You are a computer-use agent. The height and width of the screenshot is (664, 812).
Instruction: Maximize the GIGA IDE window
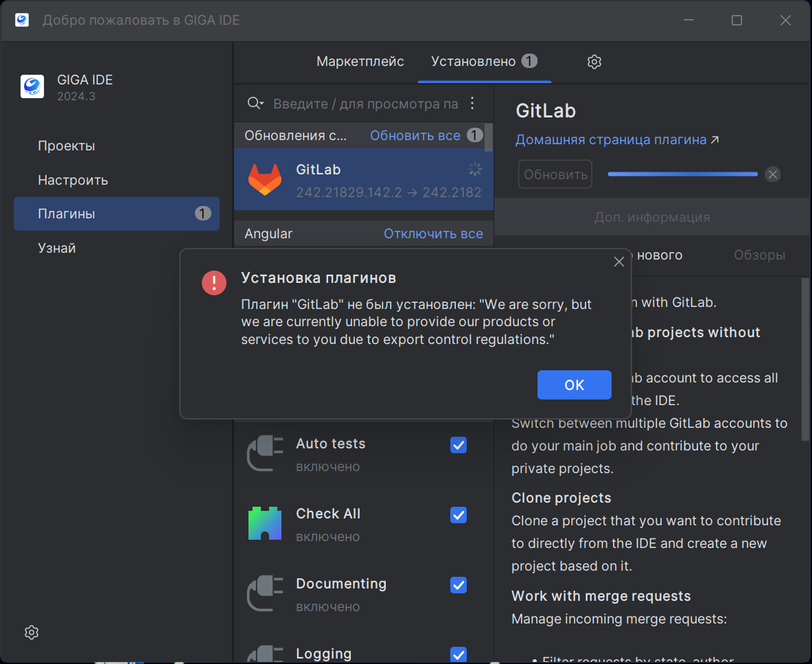(x=736, y=20)
